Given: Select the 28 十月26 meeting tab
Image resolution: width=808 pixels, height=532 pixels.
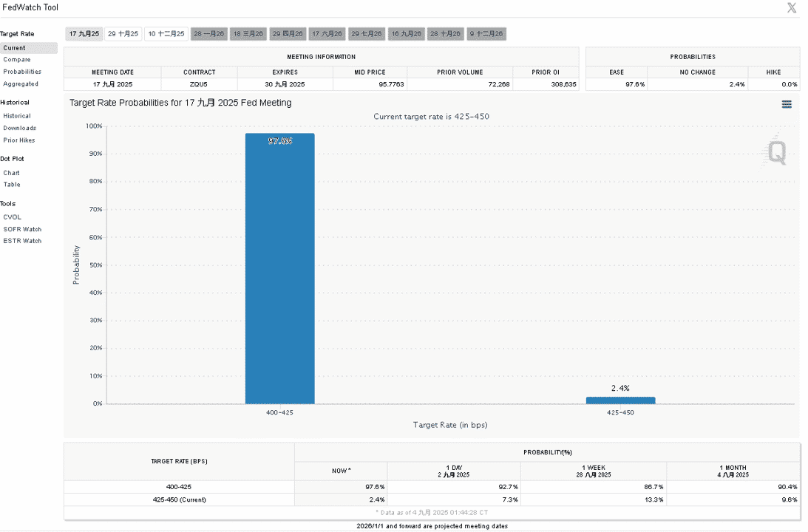Looking at the screenshot, I should 445,34.
